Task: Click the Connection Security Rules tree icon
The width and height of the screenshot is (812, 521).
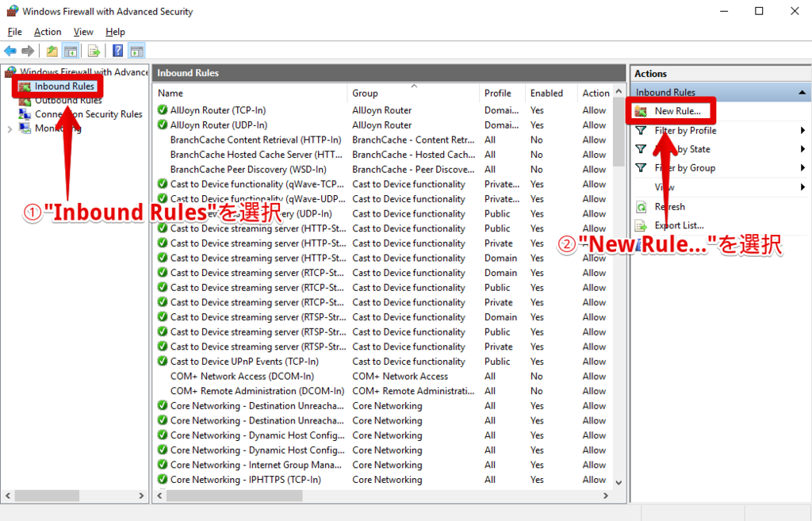Action: coord(25,114)
